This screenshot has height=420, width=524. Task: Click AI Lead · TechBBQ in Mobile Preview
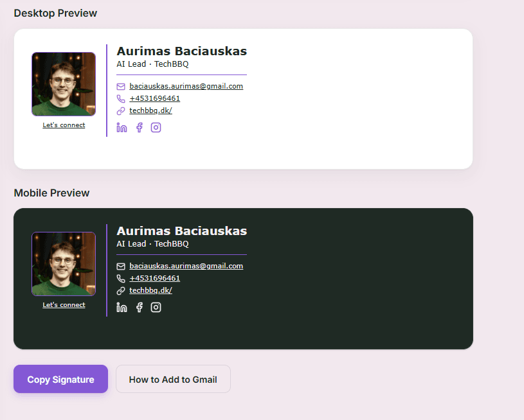tap(152, 244)
